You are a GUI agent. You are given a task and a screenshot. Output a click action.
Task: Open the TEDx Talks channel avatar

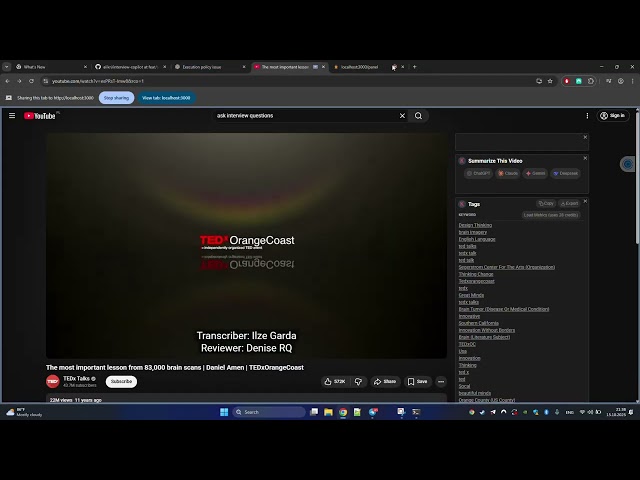point(53,382)
